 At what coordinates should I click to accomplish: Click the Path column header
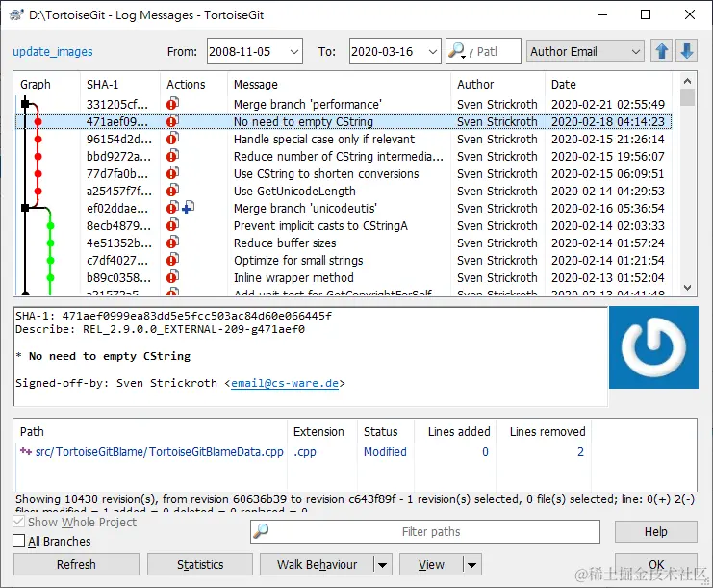[x=150, y=431]
